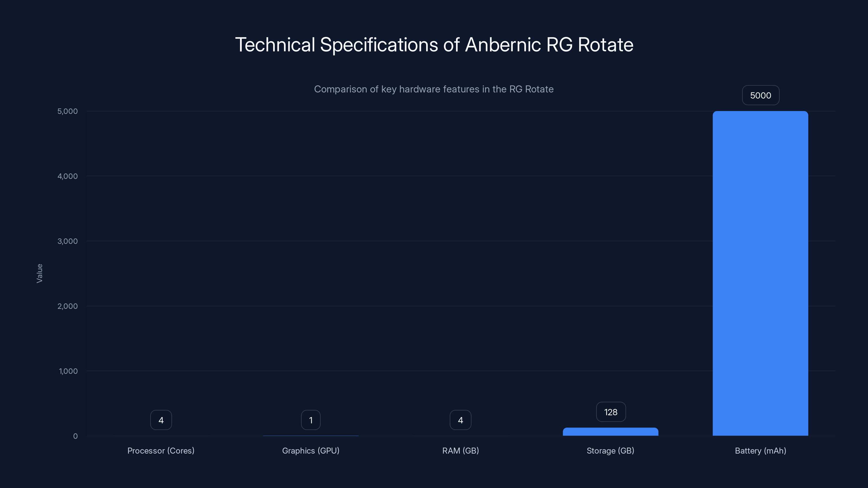Click the 128 value label above Storage bar
The height and width of the screenshot is (488, 868).
coord(611,412)
